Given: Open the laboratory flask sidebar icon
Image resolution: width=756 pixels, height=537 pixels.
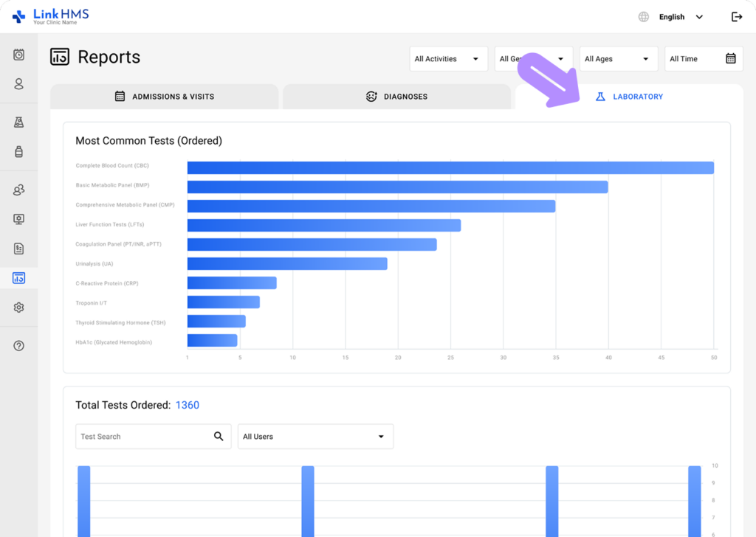Looking at the screenshot, I should tap(19, 122).
